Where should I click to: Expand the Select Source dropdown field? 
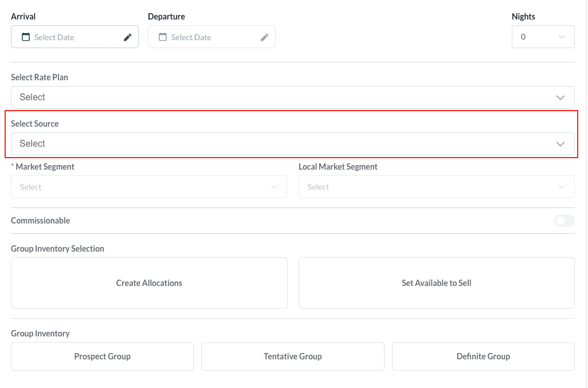287,144
